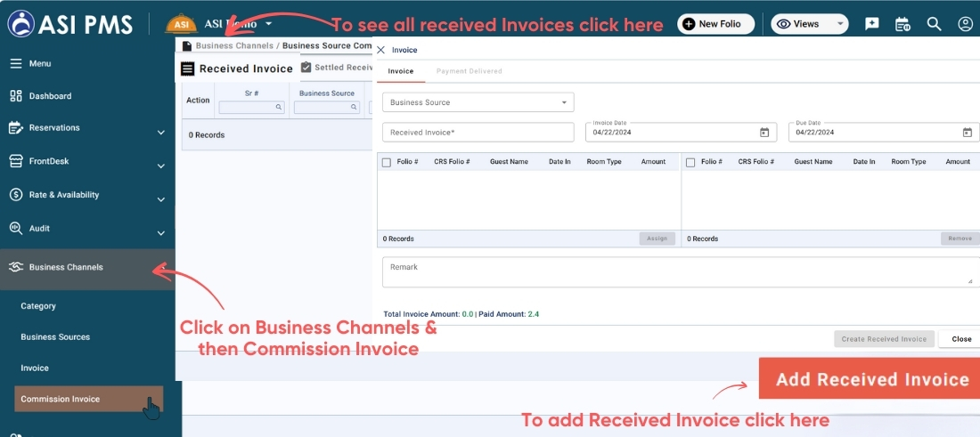The height and width of the screenshot is (437, 980).
Task: Click the Dashboard sidebar icon
Action: (x=16, y=96)
